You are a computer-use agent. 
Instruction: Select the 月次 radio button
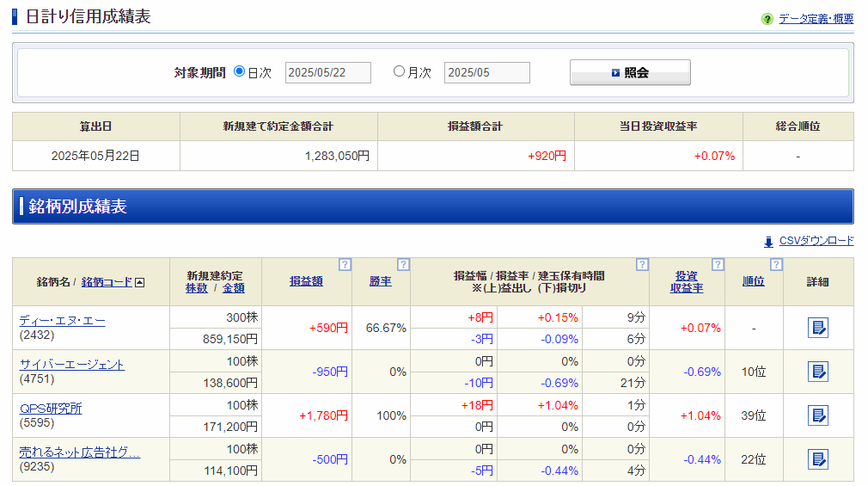pyautogui.click(x=399, y=71)
